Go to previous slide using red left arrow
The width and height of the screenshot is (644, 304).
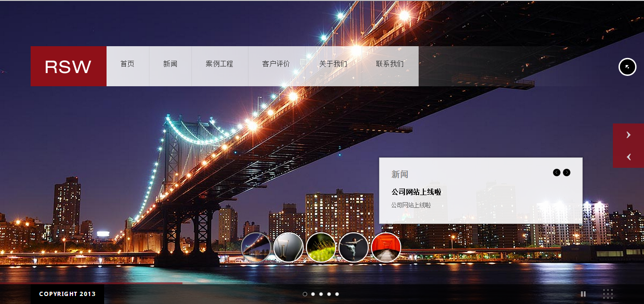coord(628,157)
